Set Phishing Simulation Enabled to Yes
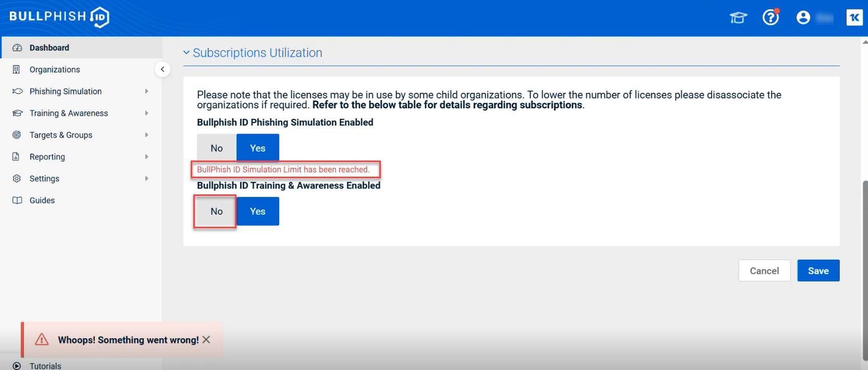Screen dimensions: 868x370 point(258,148)
